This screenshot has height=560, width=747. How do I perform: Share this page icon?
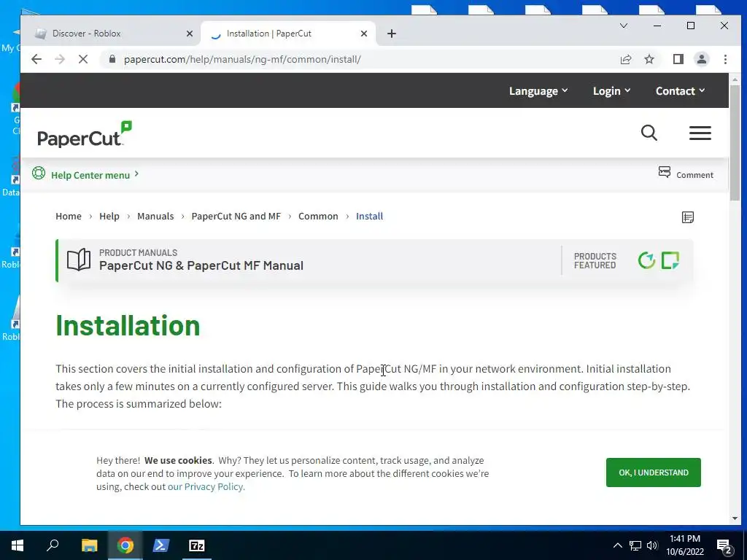point(626,59)
